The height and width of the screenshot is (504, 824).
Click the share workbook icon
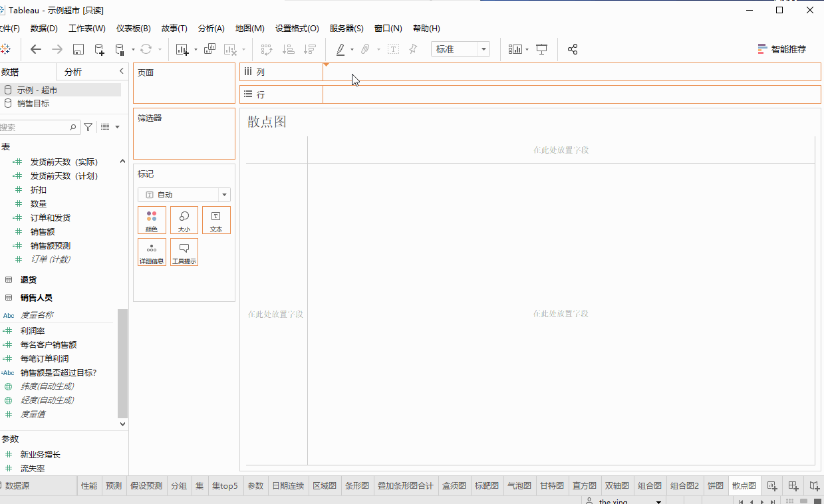coord(573,49)
